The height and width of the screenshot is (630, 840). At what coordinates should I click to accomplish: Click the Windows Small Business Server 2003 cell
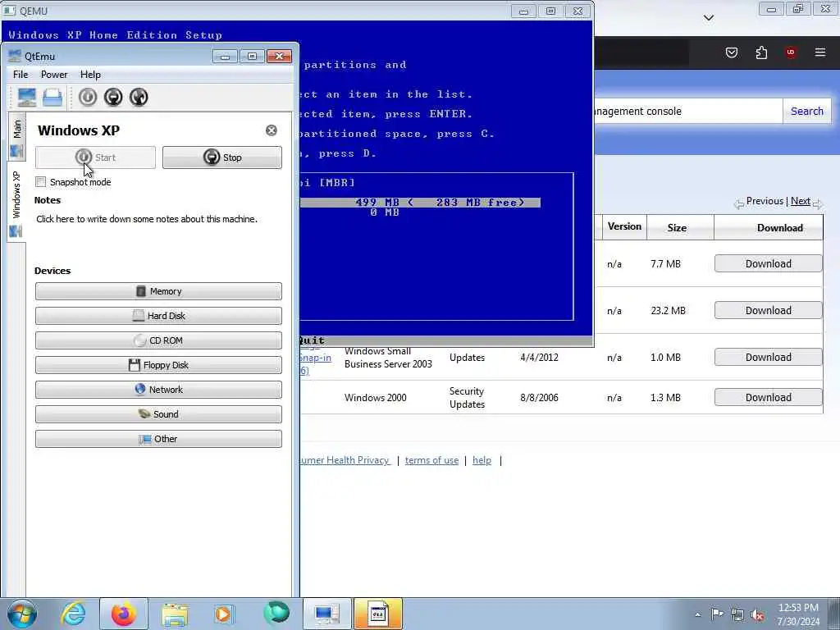pyautogui.click(x=388, y=358)
